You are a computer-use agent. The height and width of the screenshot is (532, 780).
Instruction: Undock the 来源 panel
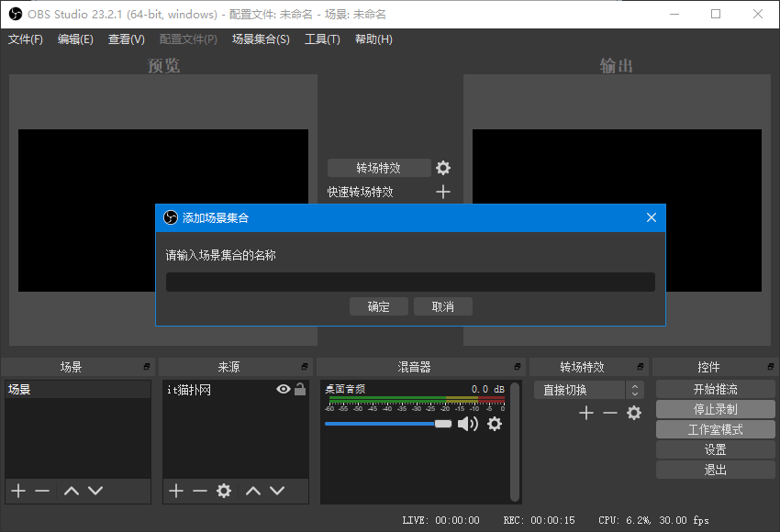[305, 366]
